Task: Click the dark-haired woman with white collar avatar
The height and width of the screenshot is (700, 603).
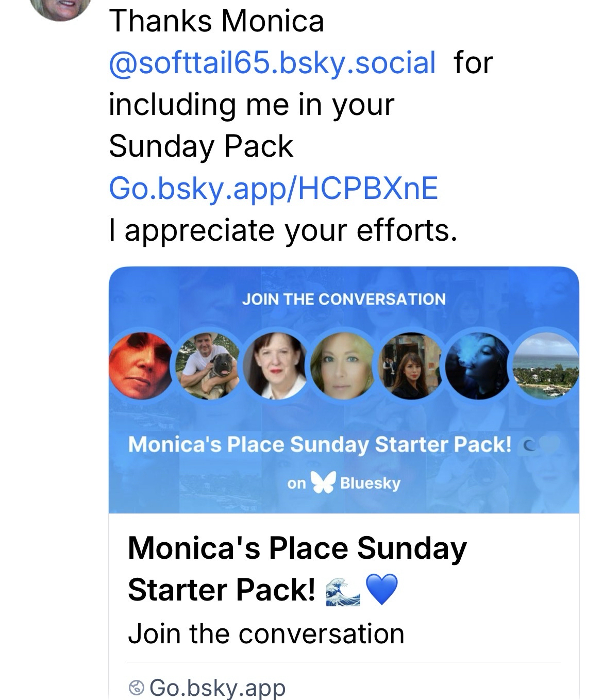Action: coord(276,365)
